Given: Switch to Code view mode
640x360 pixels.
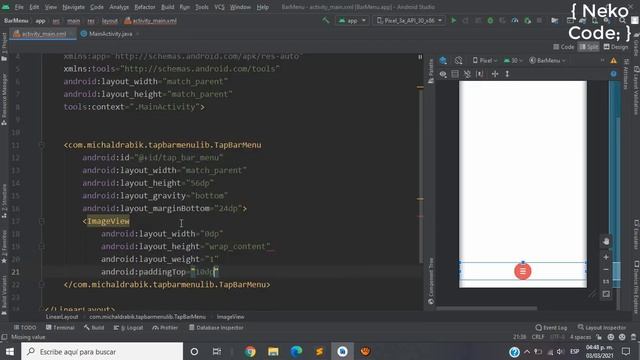Looking at the screenshot, I should point(564,47).
